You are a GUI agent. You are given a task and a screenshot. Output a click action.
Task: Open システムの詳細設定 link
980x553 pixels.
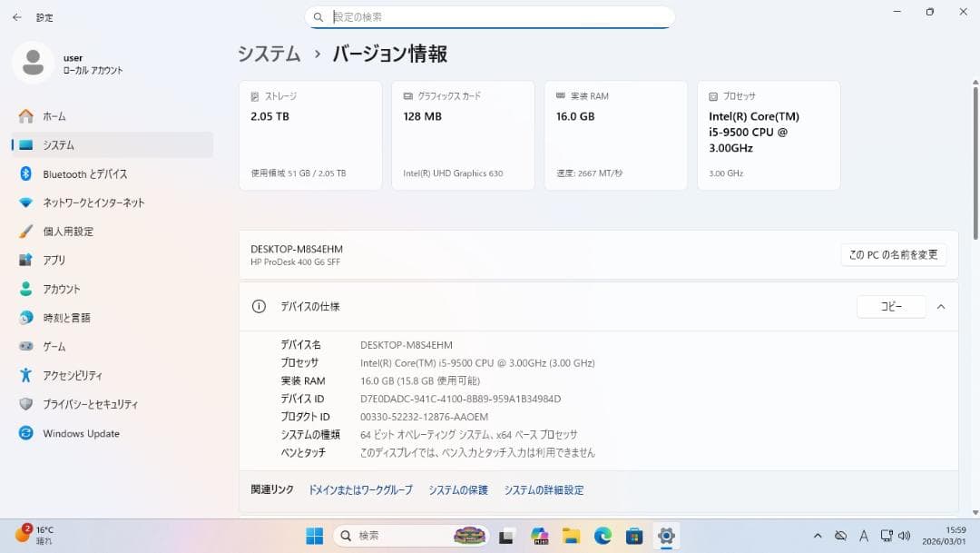point(544,489)
